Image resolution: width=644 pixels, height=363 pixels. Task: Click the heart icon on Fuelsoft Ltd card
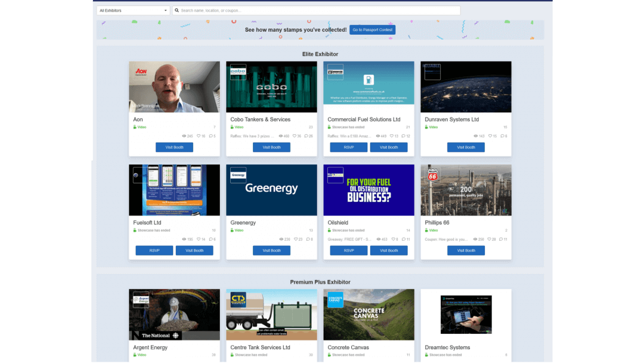click(200, 239)
